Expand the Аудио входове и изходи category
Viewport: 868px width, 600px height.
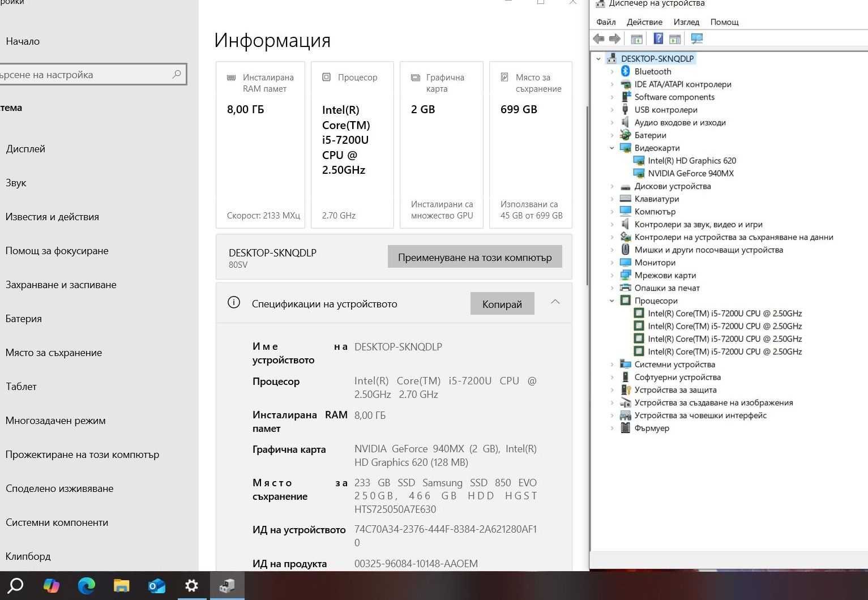coord(612,122)
